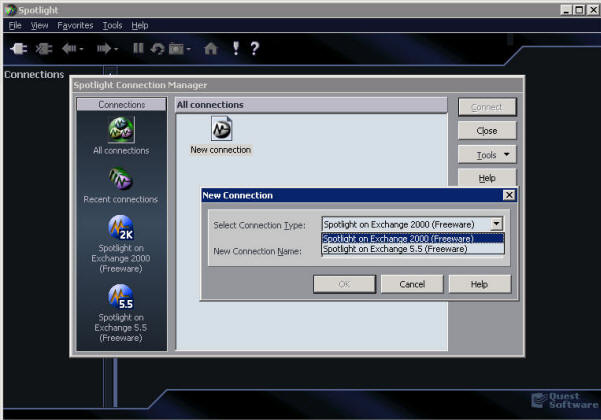Click the Quest Software logo
Viewport: 601px width, 420px height.
click(565, 400)
